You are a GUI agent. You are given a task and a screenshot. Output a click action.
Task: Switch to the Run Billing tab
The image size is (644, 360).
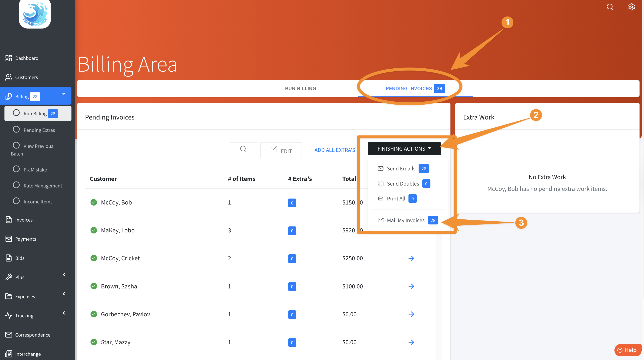[300, 89]
